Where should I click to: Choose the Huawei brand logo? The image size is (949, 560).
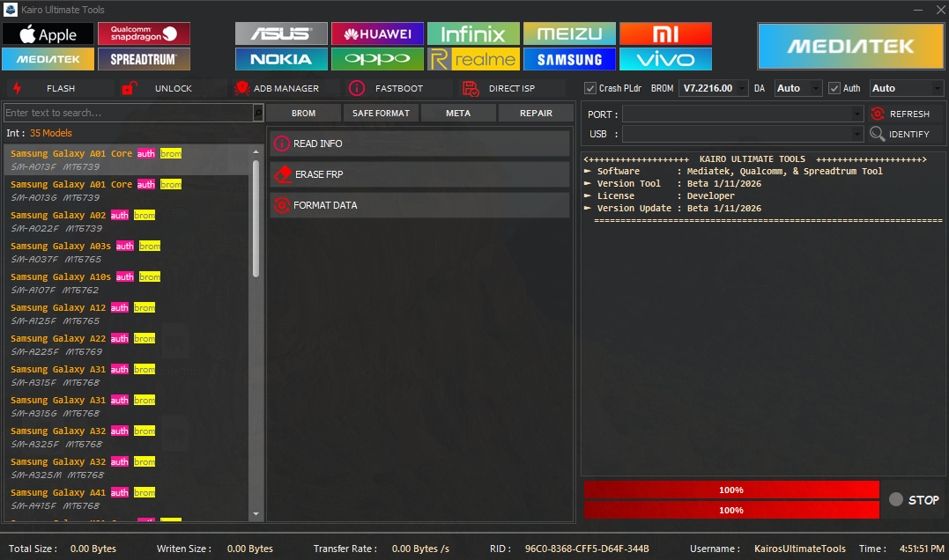[x=377, y=34]
